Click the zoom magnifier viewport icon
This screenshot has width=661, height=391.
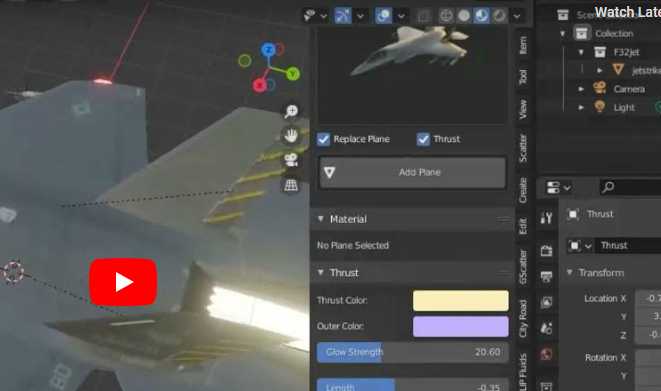point(291,111)
